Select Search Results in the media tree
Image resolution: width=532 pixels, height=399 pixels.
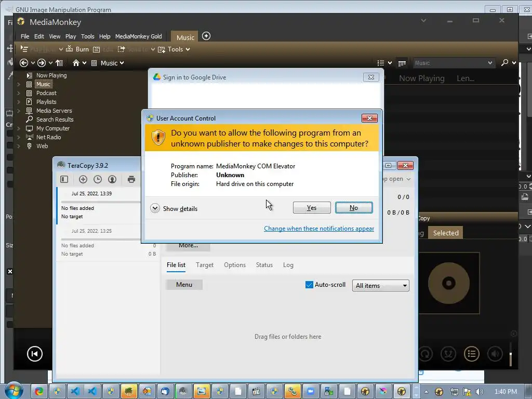pos(55,119)
